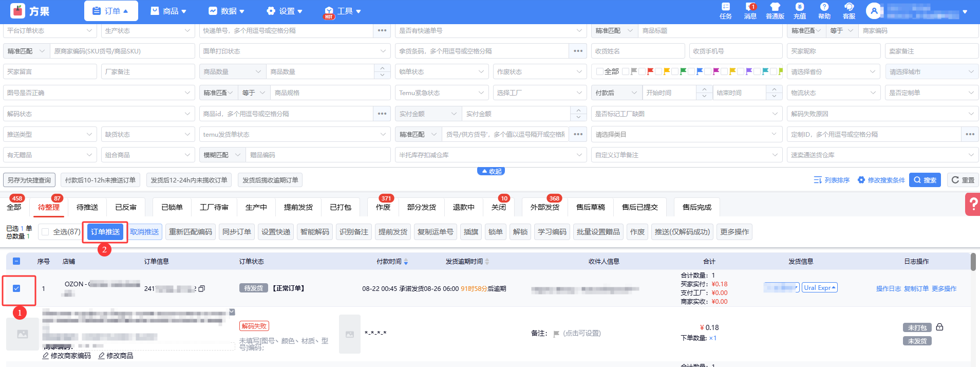Viewport: 980px width, 367px height.
Task: Open the 消息 messages icon with badge
Action: click(750, 7)
